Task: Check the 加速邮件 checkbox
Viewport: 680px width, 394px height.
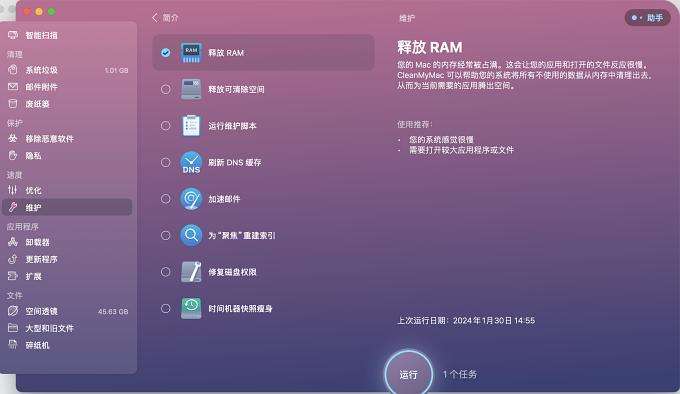Action: 166,199
